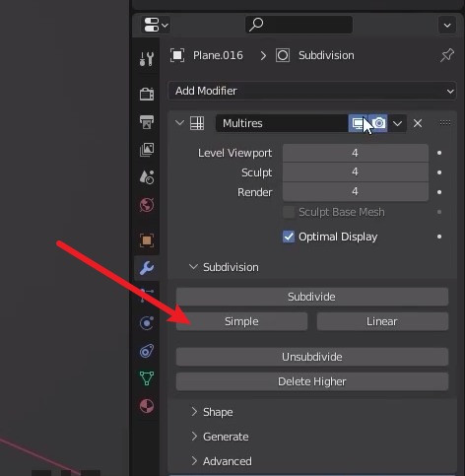The height and width of the screenshot is (476, 465).
Task: Uncheck the Optimal Display checkbox
Action: point(289,237)
